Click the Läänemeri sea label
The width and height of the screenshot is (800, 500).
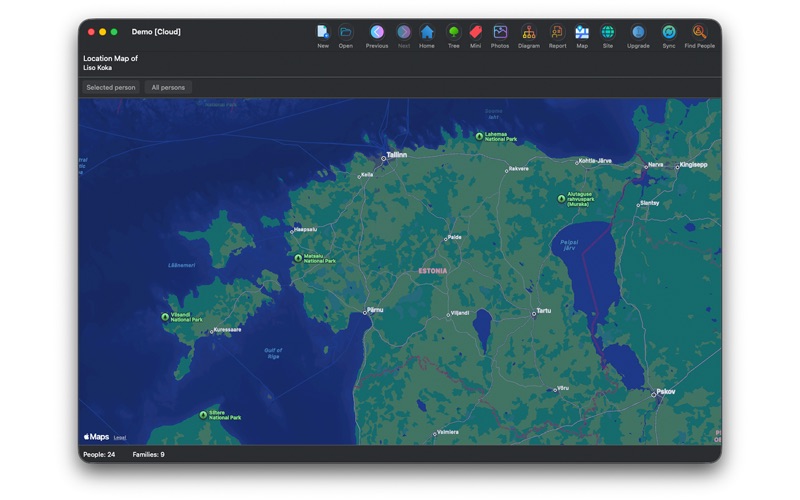pyautogui.click(x=182, y=265)
